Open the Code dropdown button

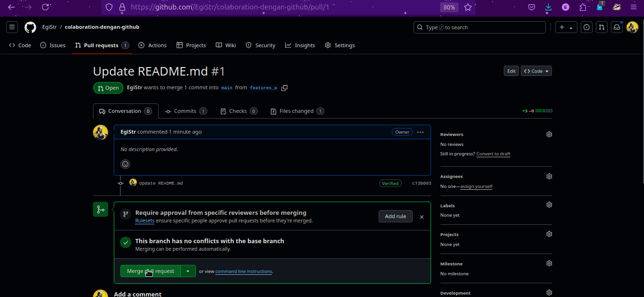click(x=536, y=71)
